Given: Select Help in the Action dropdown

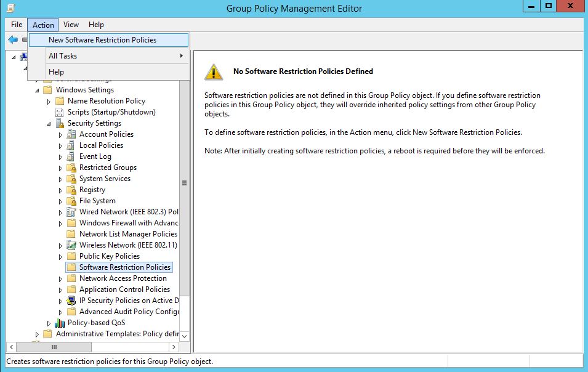Looking at the screenshot, I should point(108,72).
